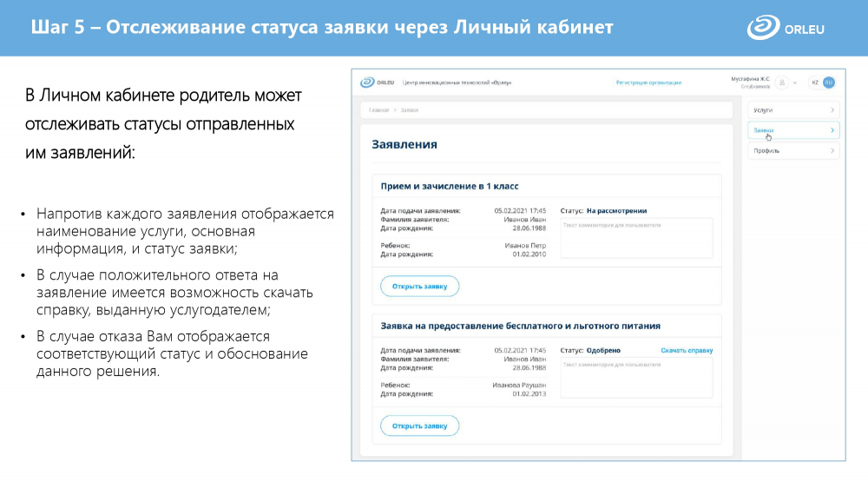This screenshot has width=868, height=489.
Task: Click the chevron on the Профиль item
Action: (x=832, y=150)
